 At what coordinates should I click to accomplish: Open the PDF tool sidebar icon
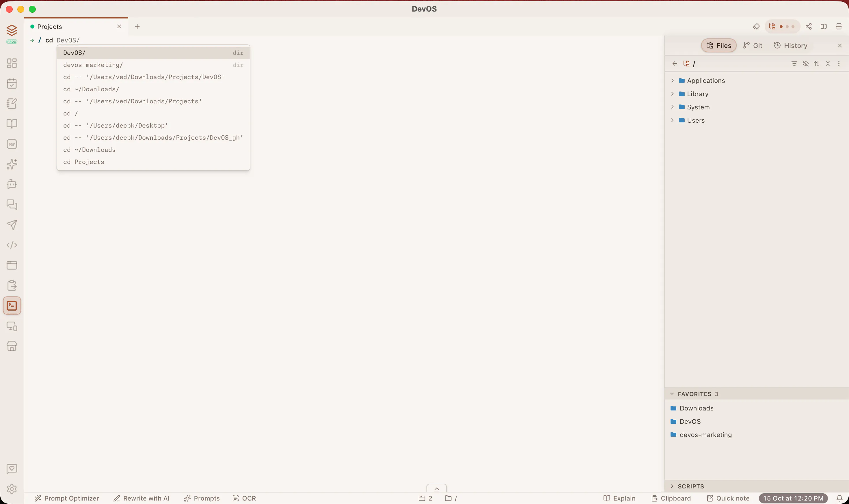coord(12,144)
